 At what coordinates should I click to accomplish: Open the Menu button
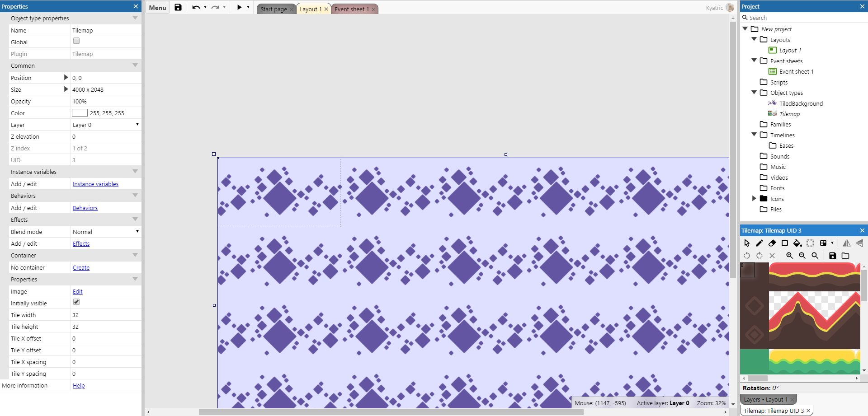pyautogui.click(x=157, y=8)
